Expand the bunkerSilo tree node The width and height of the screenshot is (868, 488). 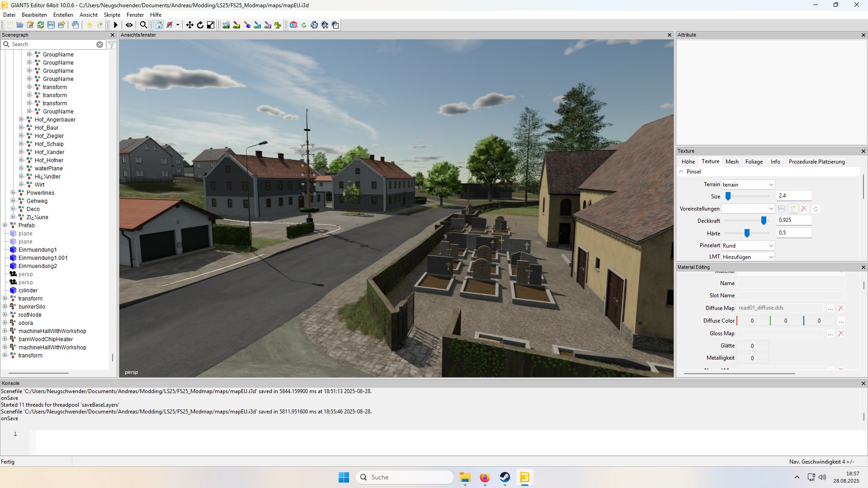5,306
